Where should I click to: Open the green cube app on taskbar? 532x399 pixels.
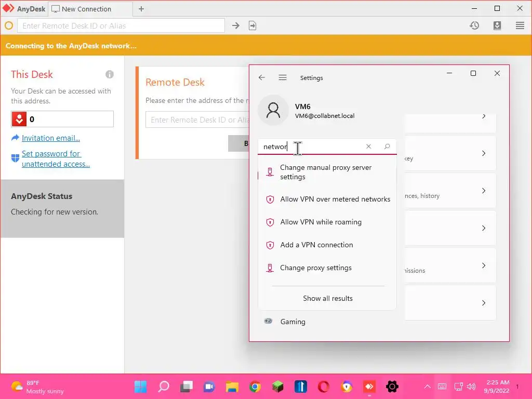[x=277, y=387]
